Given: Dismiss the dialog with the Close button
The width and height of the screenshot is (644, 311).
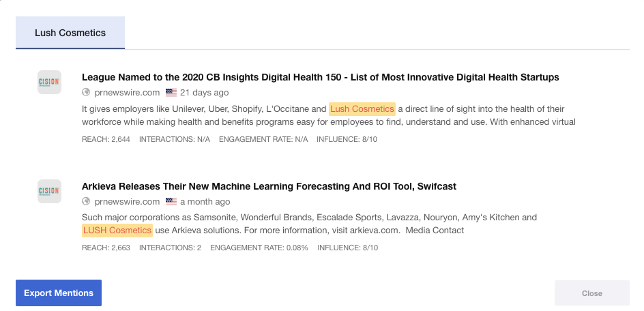Looking at the screenshot, I should click(591, 293).
